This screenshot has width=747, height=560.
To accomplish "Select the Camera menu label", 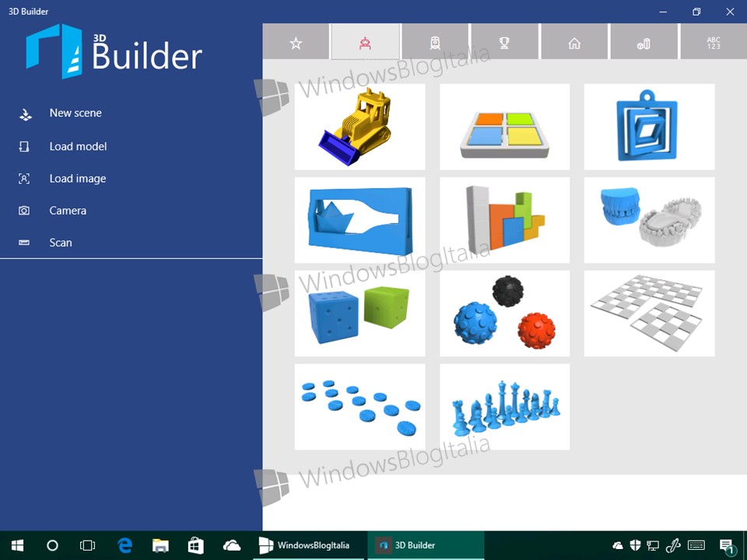I will point(68,211).
